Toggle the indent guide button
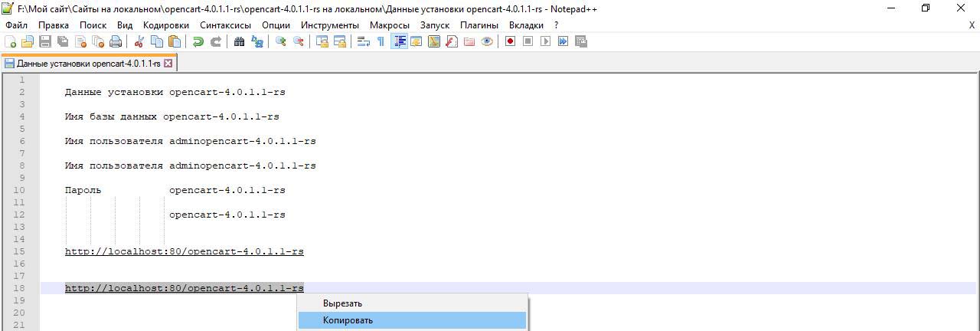This screenshot has height=331, width=980. point(399,41)
